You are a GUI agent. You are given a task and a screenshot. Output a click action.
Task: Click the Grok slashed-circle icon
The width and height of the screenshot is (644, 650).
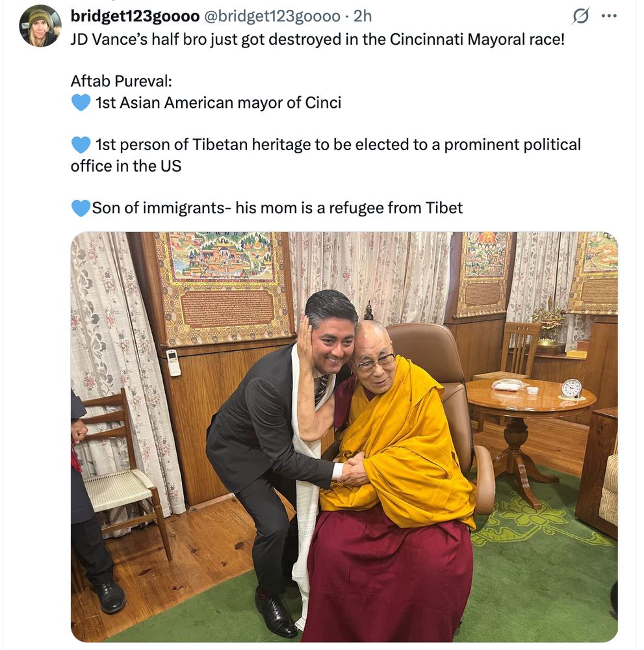point(580,16)
